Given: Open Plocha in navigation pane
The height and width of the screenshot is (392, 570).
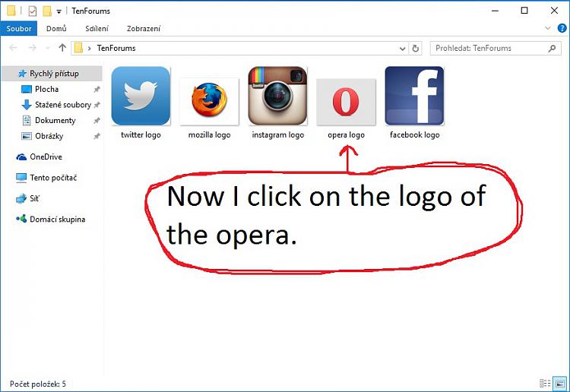Looking at the screenshot, I should tap(46, 89).
